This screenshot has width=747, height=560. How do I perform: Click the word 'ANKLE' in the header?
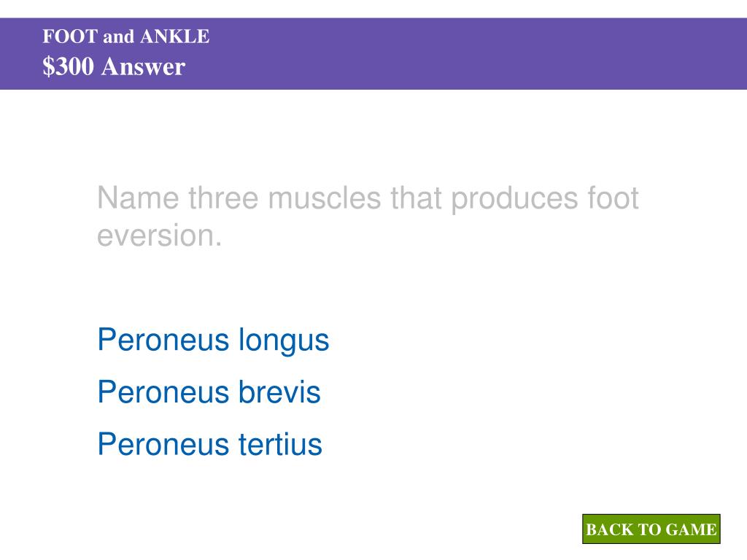click(x=175, y=36)
